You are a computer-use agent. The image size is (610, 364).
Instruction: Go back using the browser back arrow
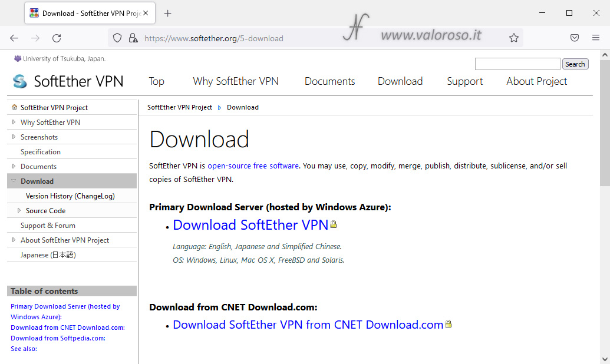click(14, 38)
